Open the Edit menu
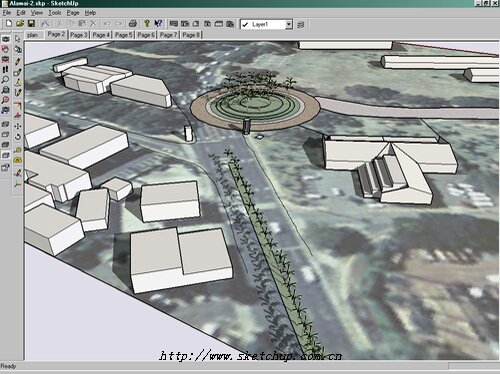500x374 pixels. click(21, 13)
